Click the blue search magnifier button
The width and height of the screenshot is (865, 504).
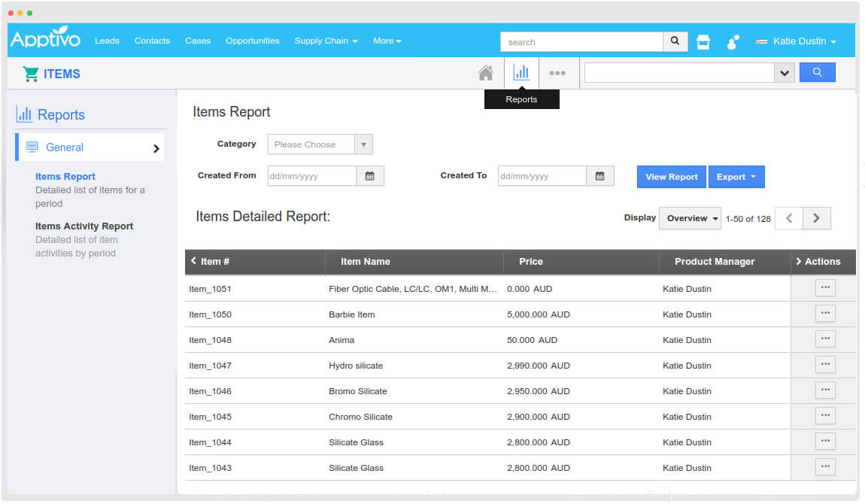pos(817,73)
